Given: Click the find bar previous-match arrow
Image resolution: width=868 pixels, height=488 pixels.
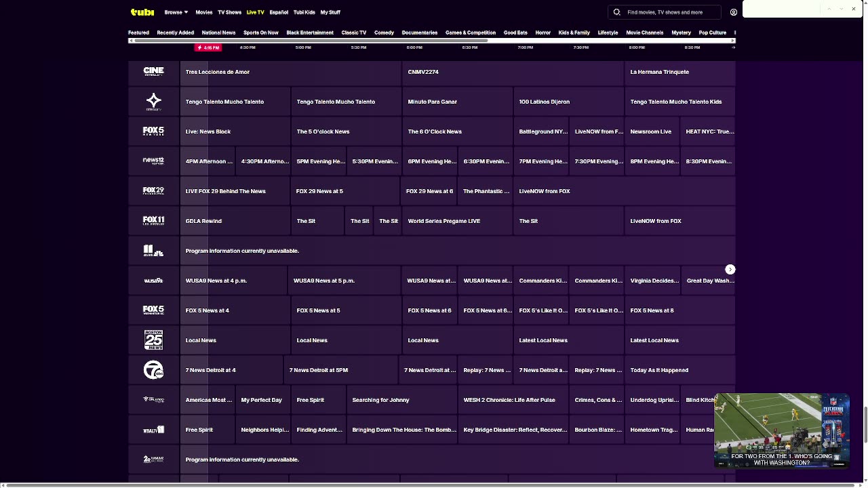Looking at the screenshot, I should [829, 9].
